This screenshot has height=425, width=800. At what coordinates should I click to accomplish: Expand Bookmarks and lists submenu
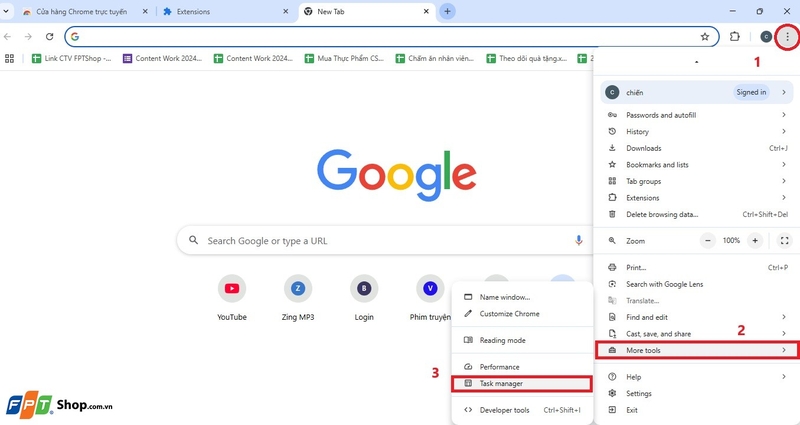click(697, 165)
